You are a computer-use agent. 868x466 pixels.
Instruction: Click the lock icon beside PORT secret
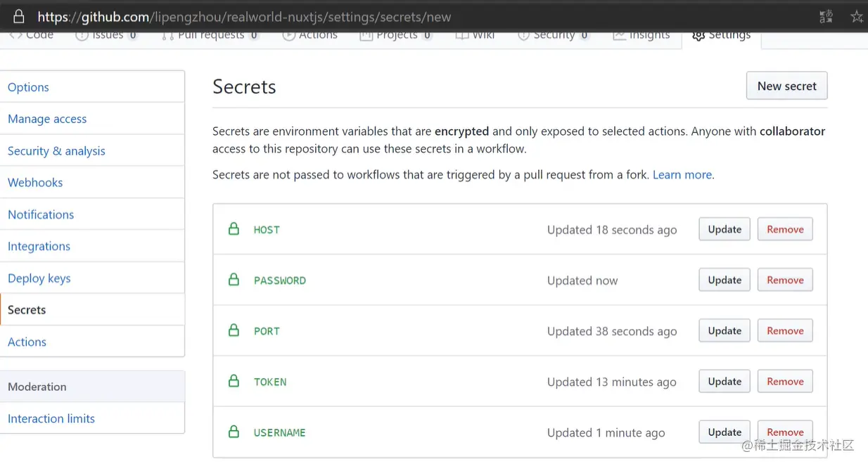(x=234, y=330)
